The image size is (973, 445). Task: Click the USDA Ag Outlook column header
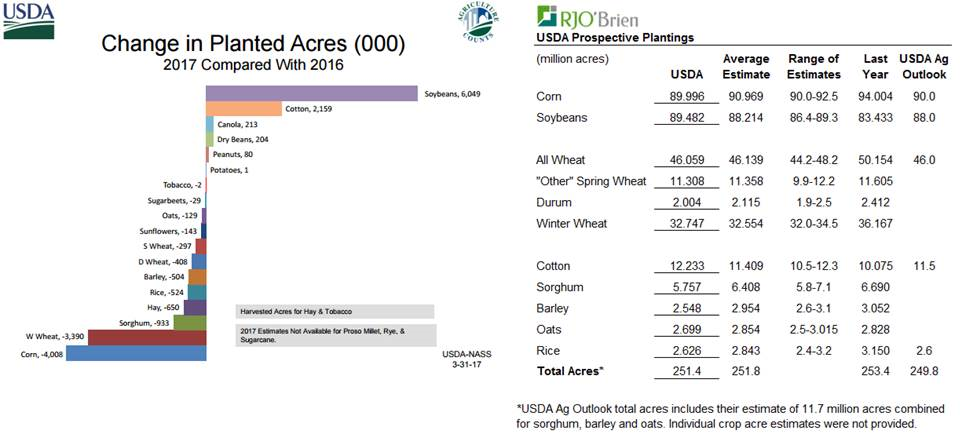(922, 66)
